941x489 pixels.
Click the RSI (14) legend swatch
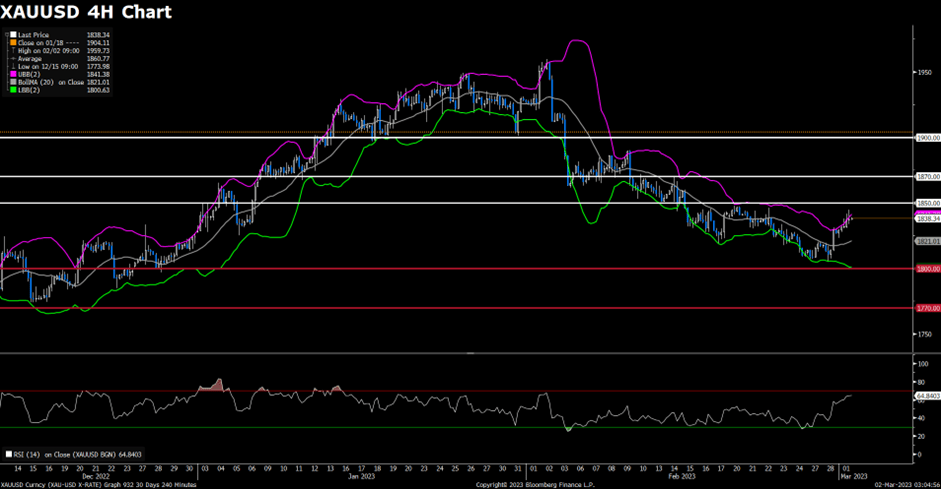(x=6, y=453)
